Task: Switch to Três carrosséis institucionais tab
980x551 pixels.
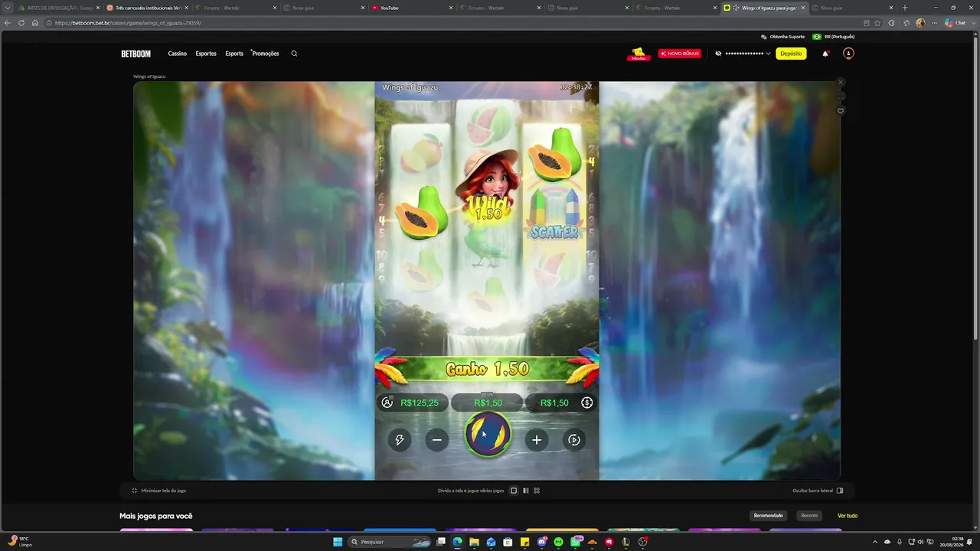Action: tap(147, 8)
